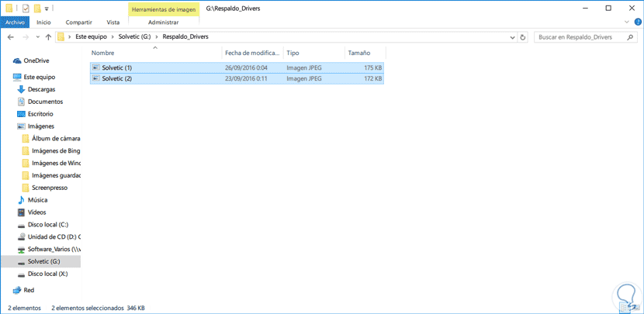Click the Álbum de cámara folder icon
The width and height of the screenshot is (644, 314).
pyautogui.click(x=26, y=138)
